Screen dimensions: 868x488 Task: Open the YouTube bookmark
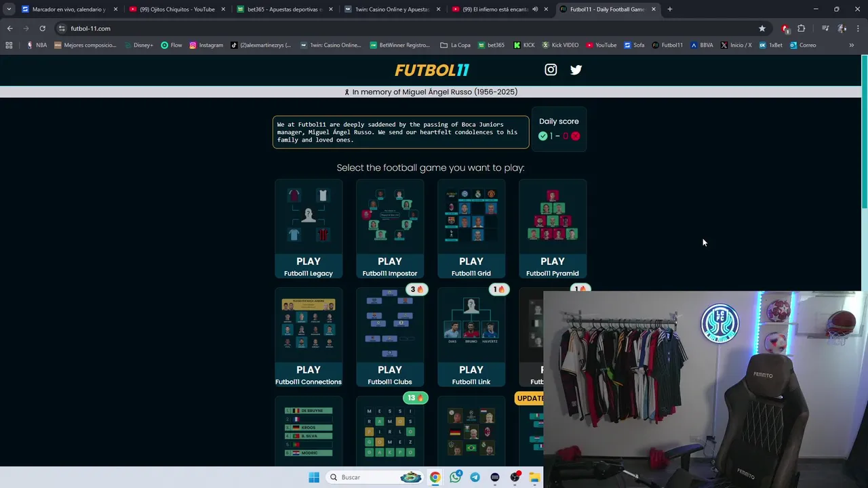(x=601, y=45)
